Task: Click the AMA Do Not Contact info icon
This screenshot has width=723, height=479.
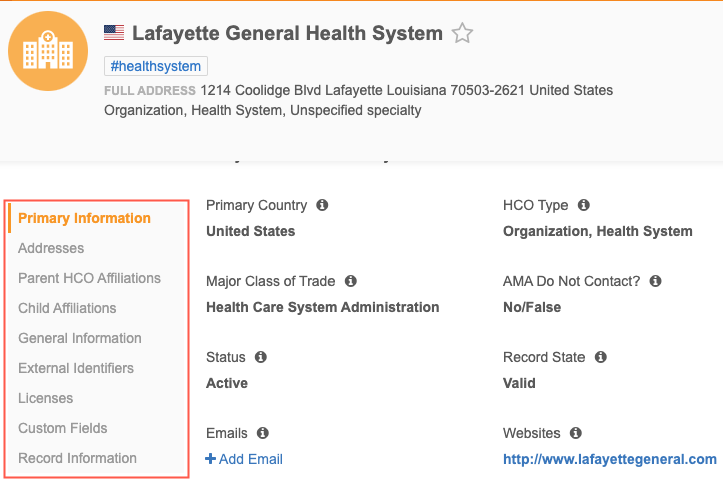Action: coord(655,281)
